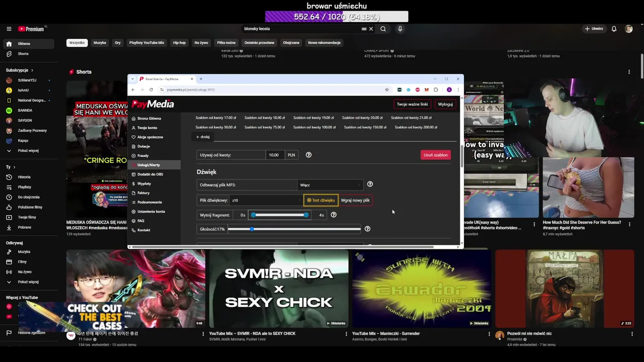Open Dotacje in PayMedia sidebar

click(154, 146)
